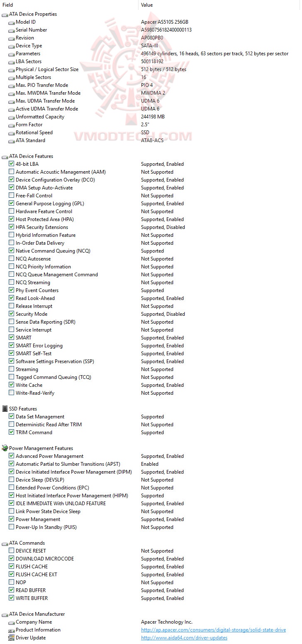Select the Power Management Features group label
The width and height of the screenshot is (302, 644).
(41, 448)
